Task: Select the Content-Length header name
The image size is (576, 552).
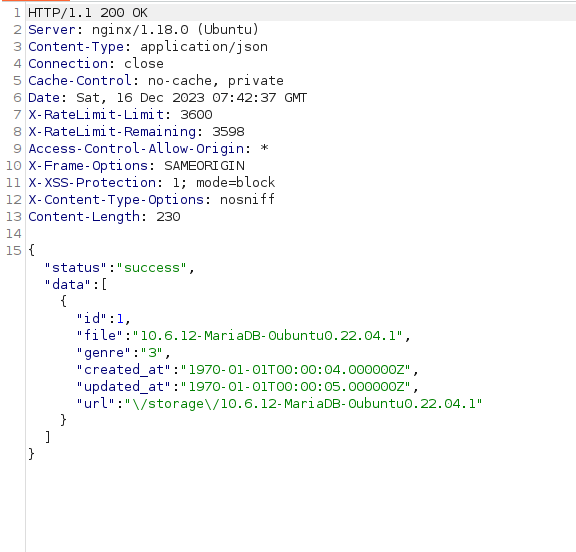Action: 84,216
